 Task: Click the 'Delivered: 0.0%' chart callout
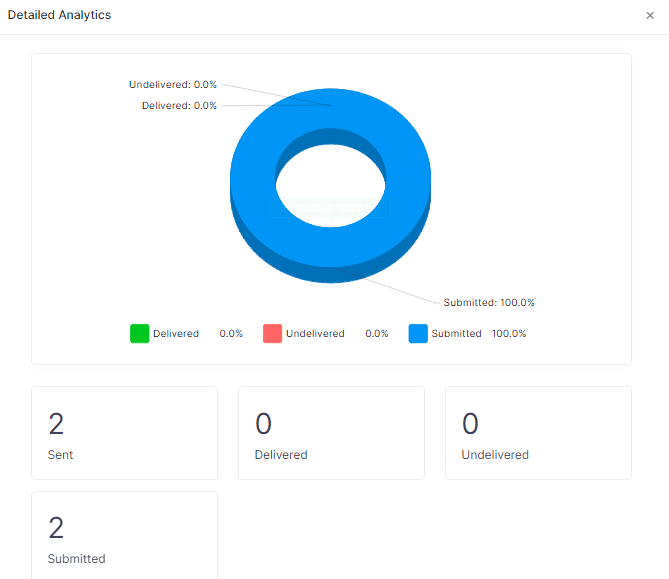pos(179,105)
